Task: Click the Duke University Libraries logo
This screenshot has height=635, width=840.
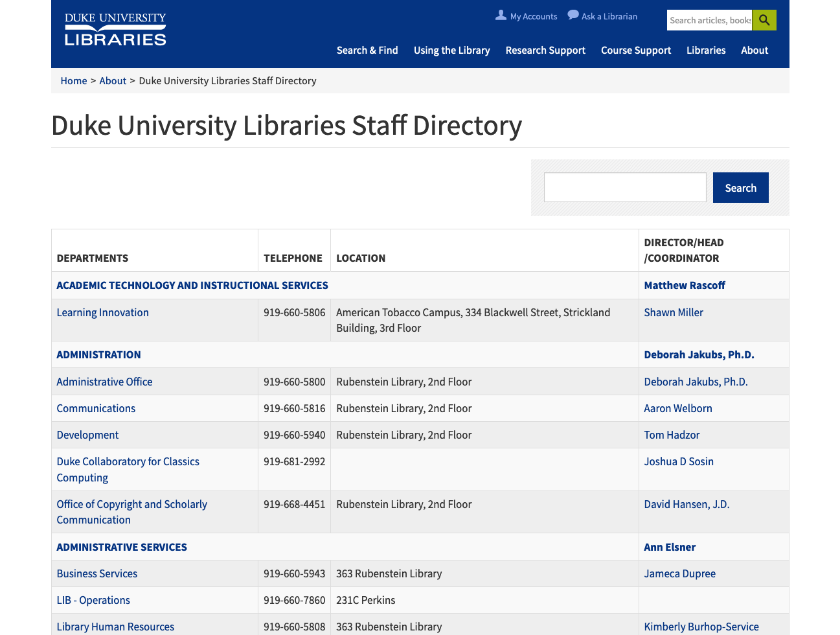Action: (x=115, y=29)
